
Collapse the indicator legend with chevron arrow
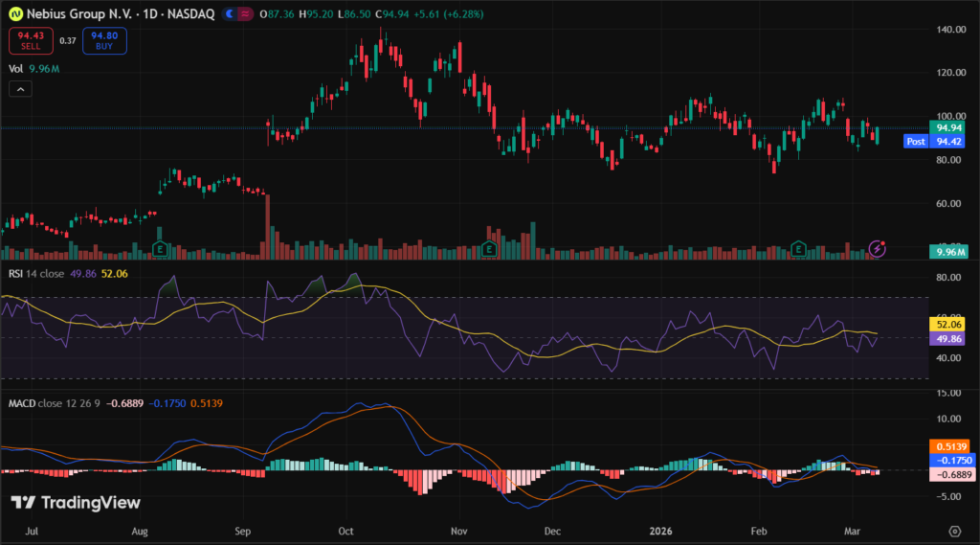(x=21, y=89)
